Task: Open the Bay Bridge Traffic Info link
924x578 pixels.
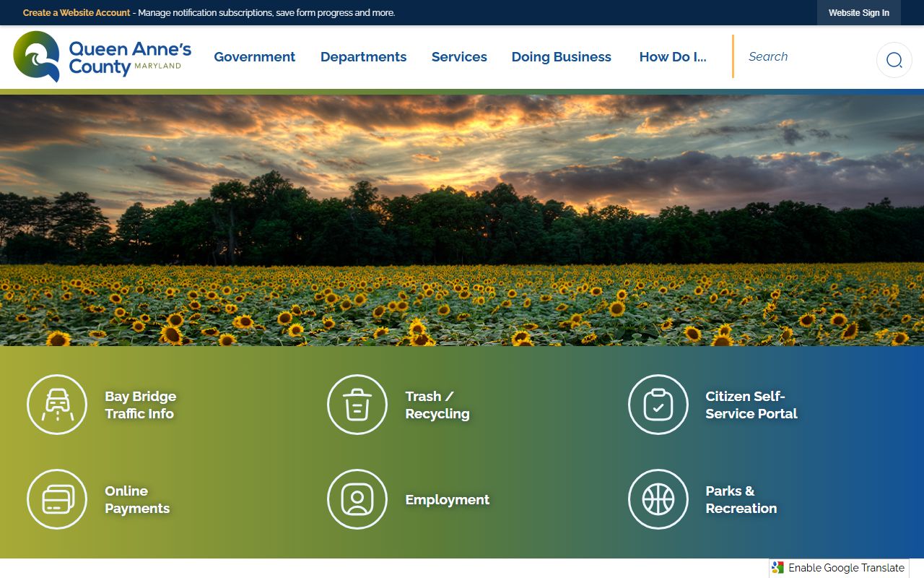Action: (x=141, y=405)
